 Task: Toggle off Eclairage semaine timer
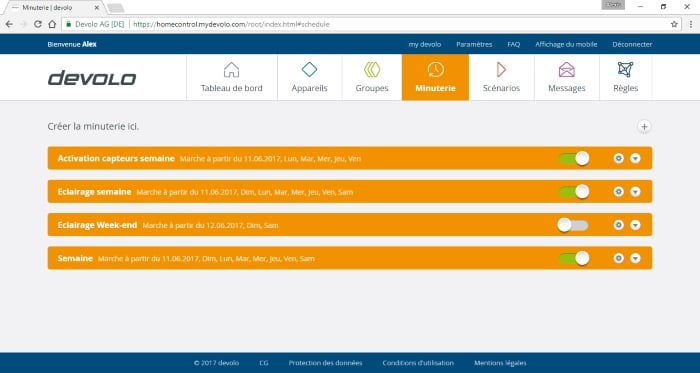point(574,191)
